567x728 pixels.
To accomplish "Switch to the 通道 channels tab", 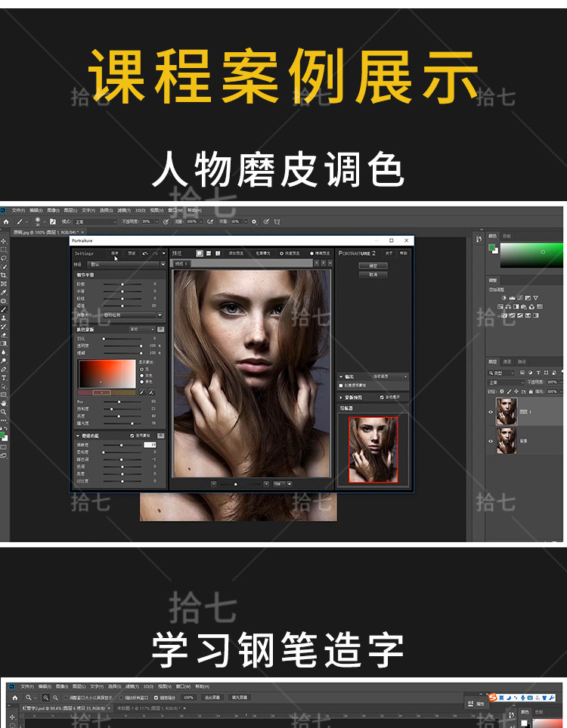I will coord(507,361).
